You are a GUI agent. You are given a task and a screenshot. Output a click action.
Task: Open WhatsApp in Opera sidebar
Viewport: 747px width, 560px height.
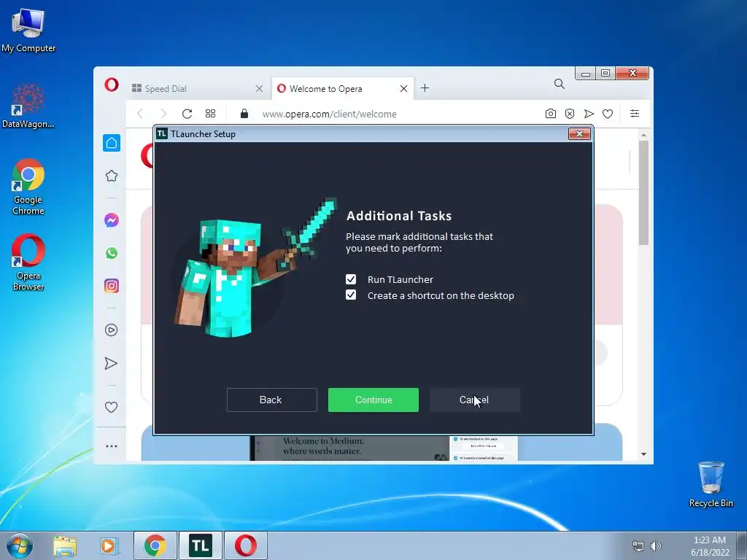(112, 253)
